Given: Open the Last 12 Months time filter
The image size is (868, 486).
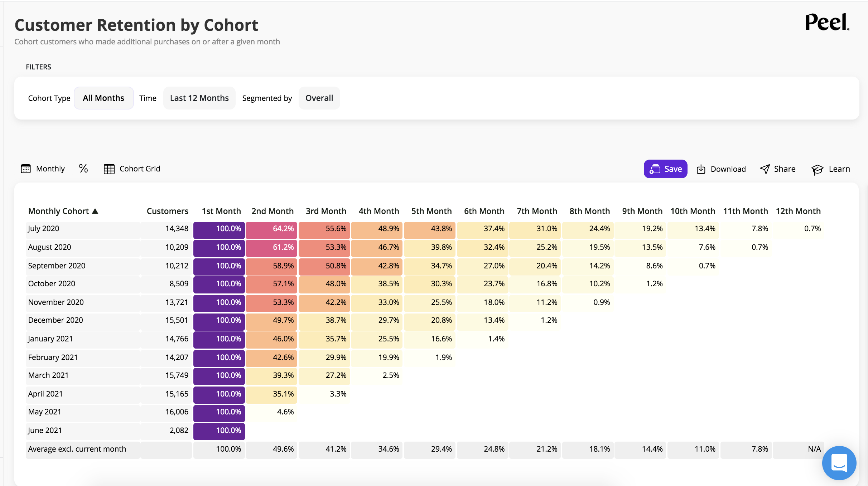Looking at the screenshot, I should (199, 98).
